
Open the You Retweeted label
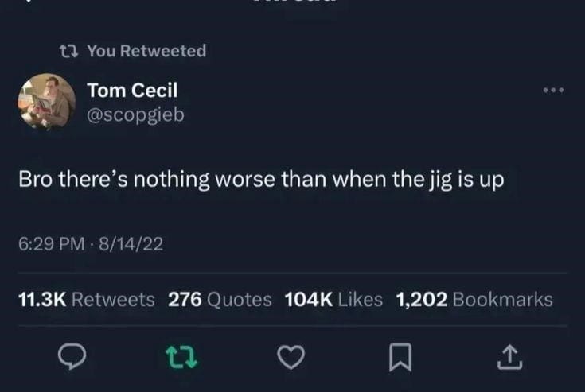[x=146, y=51]
